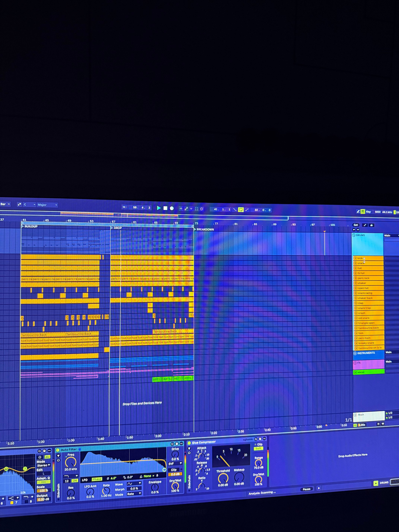This screenshot has width=399, height=532.
Task: Toggle the Session Record circle button
Action: [x=202, y=209]
